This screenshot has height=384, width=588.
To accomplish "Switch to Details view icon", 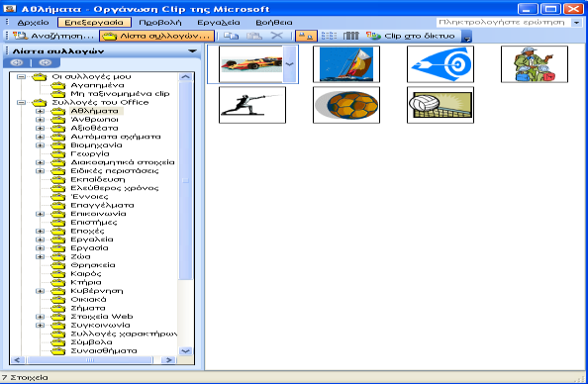I will [350, 36].
